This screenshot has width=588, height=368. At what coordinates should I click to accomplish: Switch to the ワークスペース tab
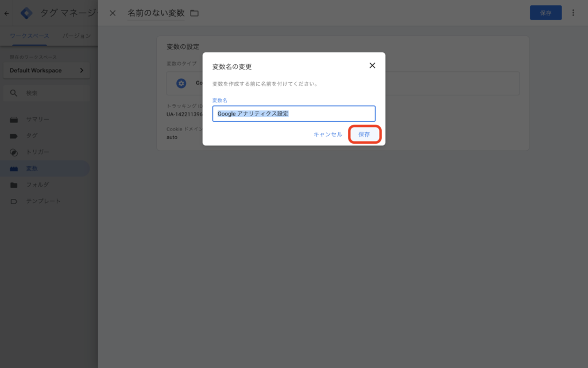point(29,36)
